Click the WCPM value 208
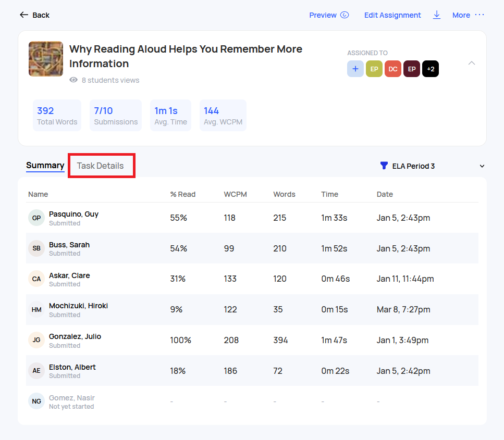 pos(231,340)
